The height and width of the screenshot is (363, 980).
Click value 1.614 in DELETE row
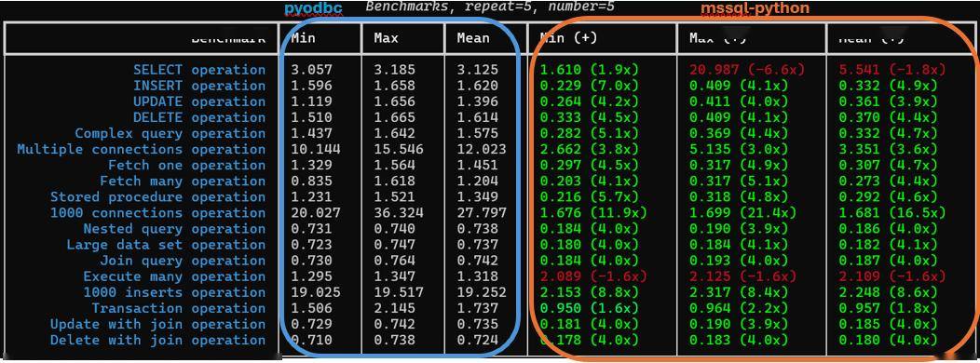click(478, 117)
